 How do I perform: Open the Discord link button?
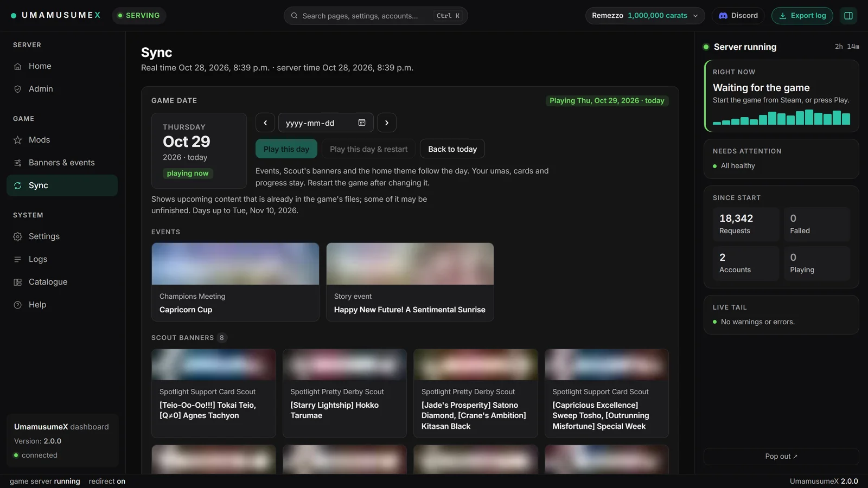click(x=738, y=16)
